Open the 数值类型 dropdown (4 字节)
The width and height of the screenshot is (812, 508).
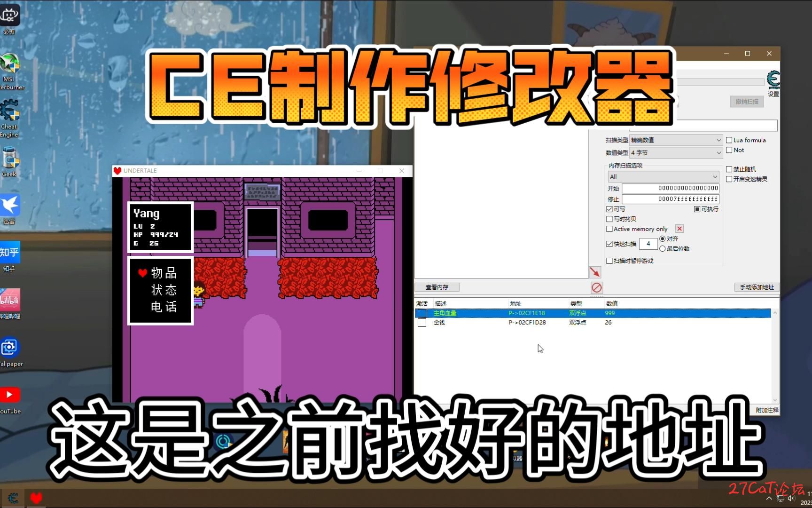(x=676, y=153)
